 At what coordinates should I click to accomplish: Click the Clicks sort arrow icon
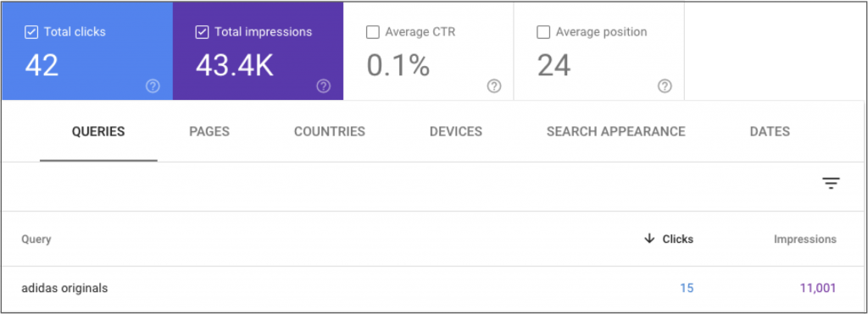[650, 239]
